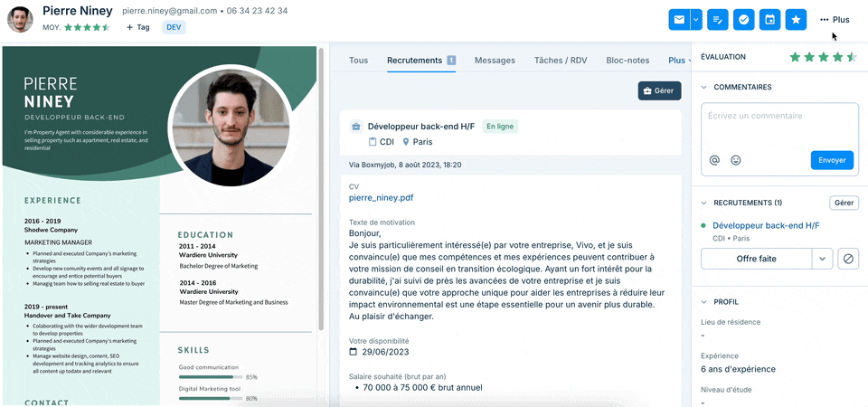This screenshot has width=868, height=407.
Task: Click the Envoyer button
Action: (832, 160)
